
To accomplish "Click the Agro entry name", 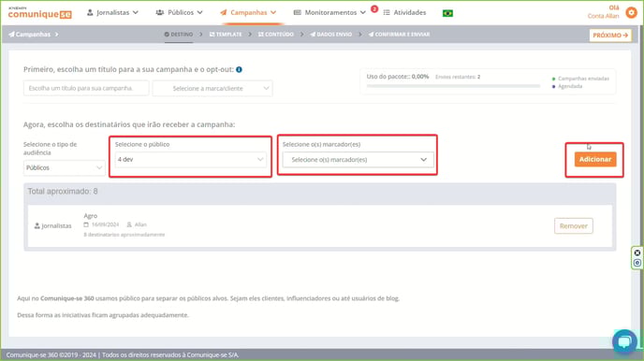I will pyautogui.click(x=91, y=216).
